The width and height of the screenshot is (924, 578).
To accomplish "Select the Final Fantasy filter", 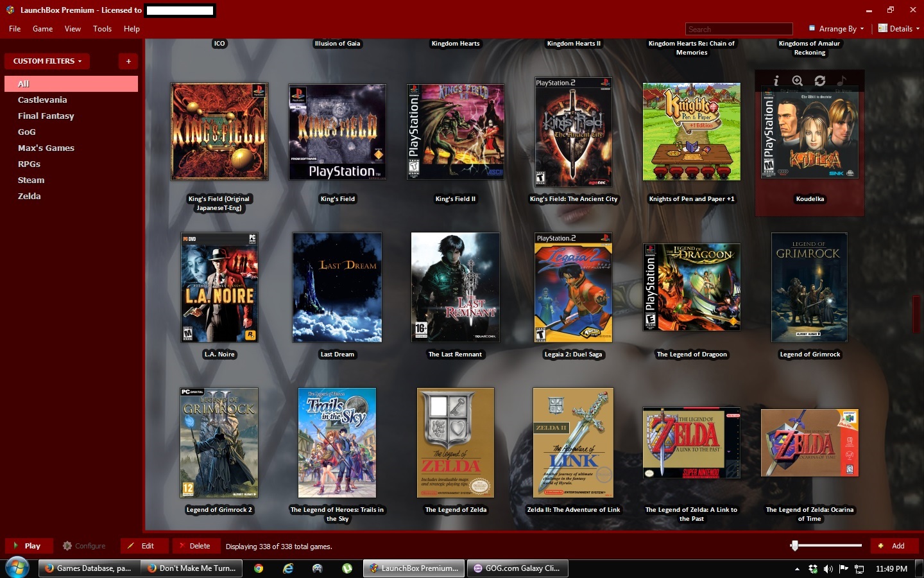I will pos(71,116).
